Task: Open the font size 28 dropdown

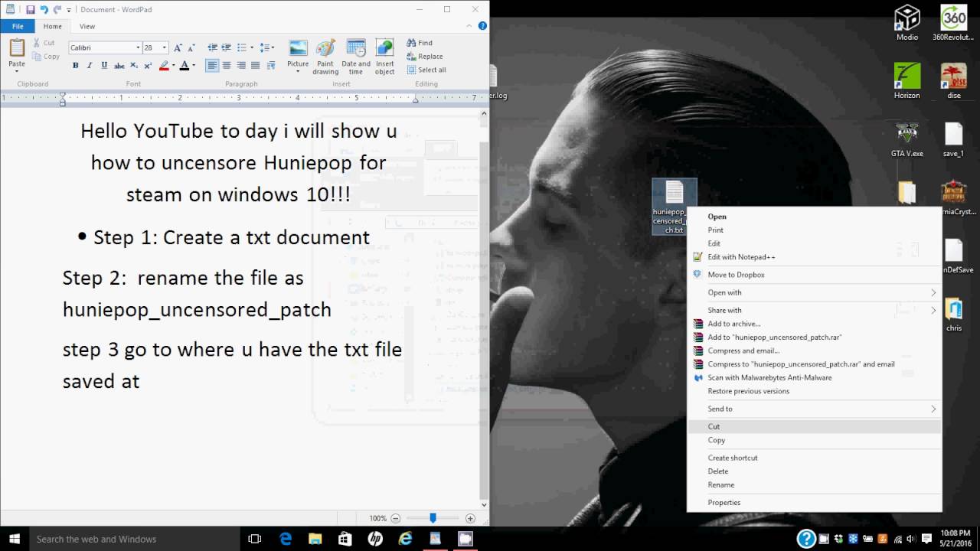Action: (x=165, y=47)
